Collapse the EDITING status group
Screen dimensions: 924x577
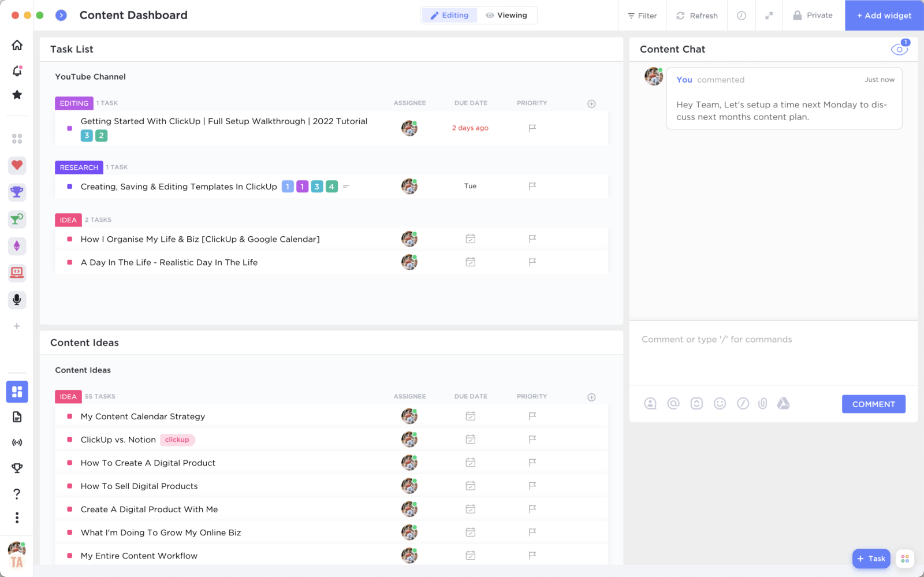coord(74,103)
